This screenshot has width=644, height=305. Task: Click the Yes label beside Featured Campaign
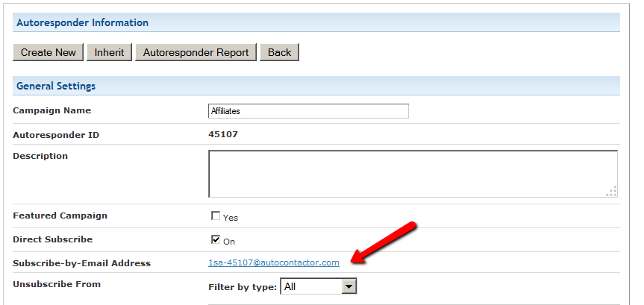point(231,218)
